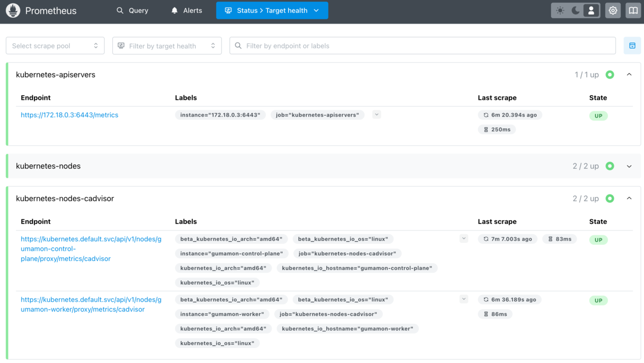This screenshot has width=644, height=363.
Task: Open settings gear icon
Action: point(613,11)
